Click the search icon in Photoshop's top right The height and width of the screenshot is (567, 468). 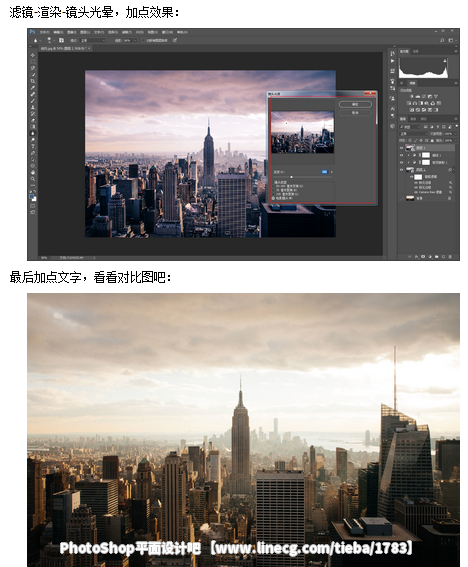442,40
